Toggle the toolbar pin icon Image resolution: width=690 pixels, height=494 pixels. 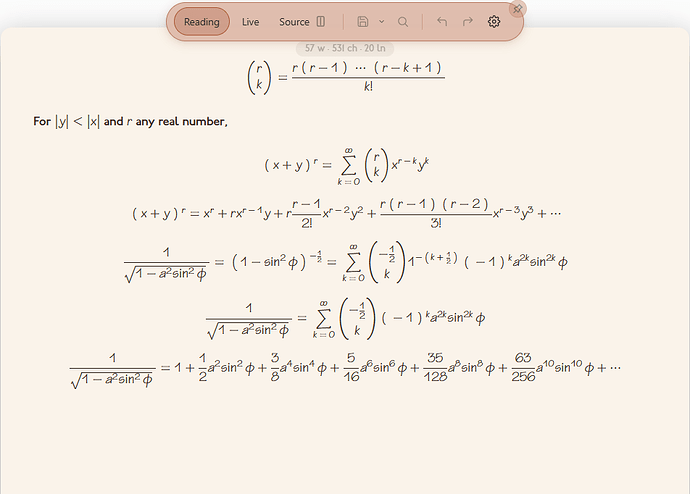coord(518,9)
